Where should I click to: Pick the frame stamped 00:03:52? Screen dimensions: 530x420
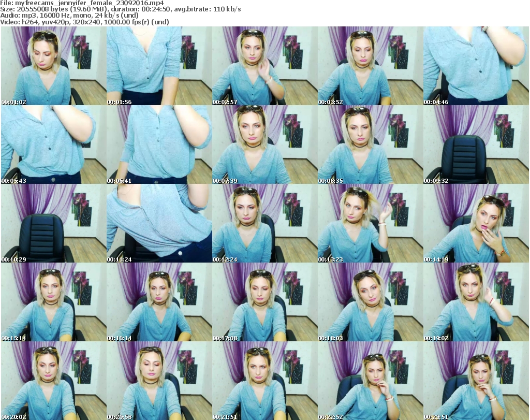point(371,66)
